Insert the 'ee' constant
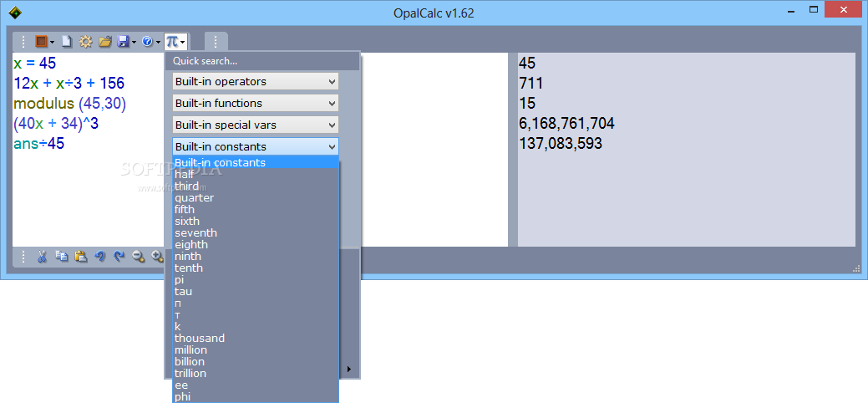This screenshot has width=868, height=403. pos(256,385)
